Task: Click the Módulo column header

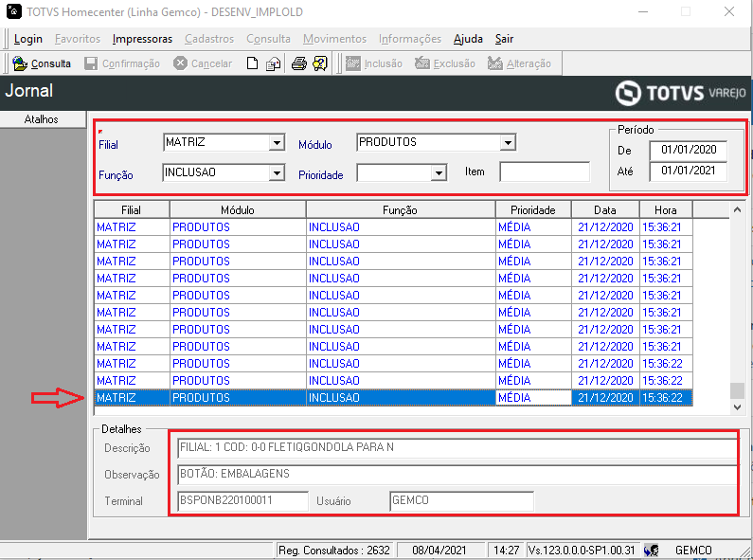Action: [x=238, y=209]
